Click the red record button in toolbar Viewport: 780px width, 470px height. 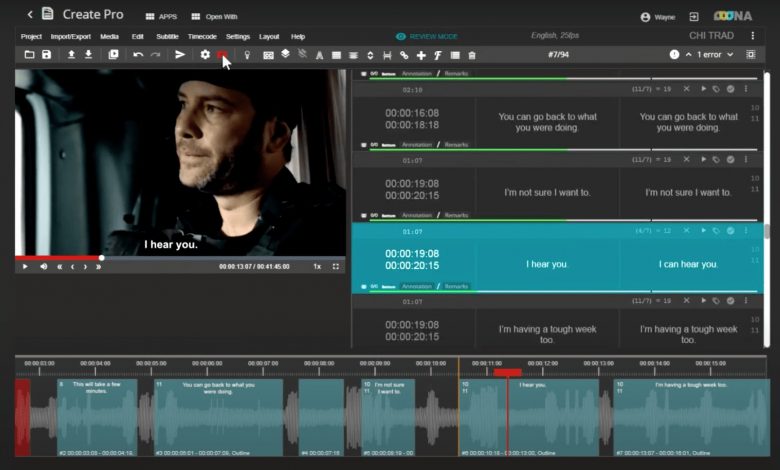(x=222, y=54)
